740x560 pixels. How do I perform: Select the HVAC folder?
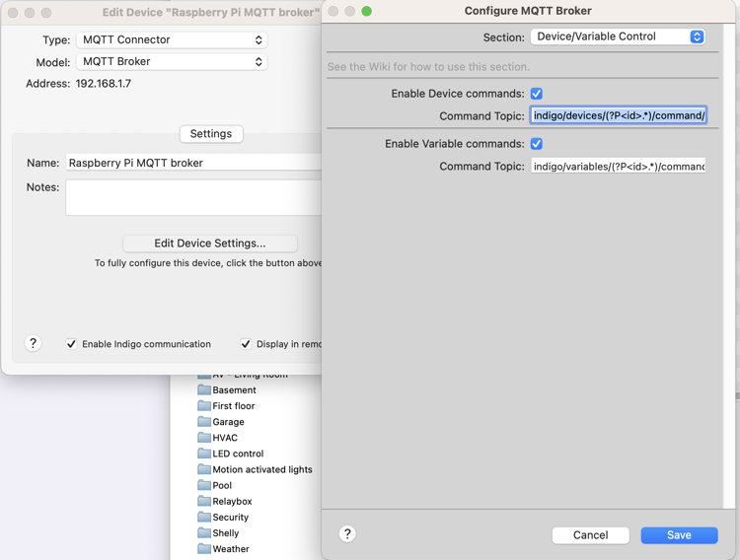tap(218, 438)
